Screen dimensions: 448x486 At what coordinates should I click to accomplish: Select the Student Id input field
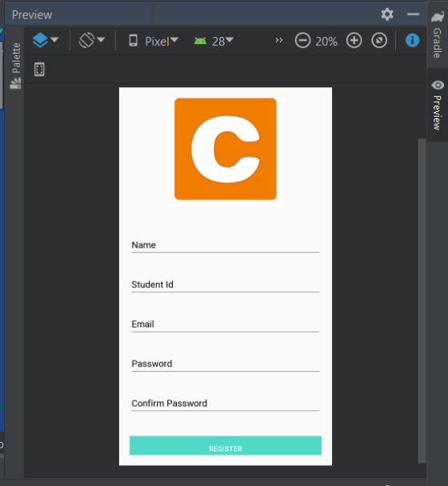[226, 285]
